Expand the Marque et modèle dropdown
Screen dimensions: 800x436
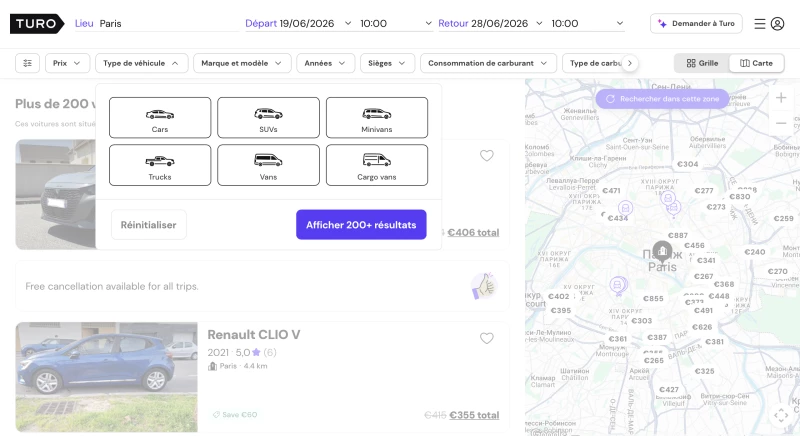click(242, 63)
